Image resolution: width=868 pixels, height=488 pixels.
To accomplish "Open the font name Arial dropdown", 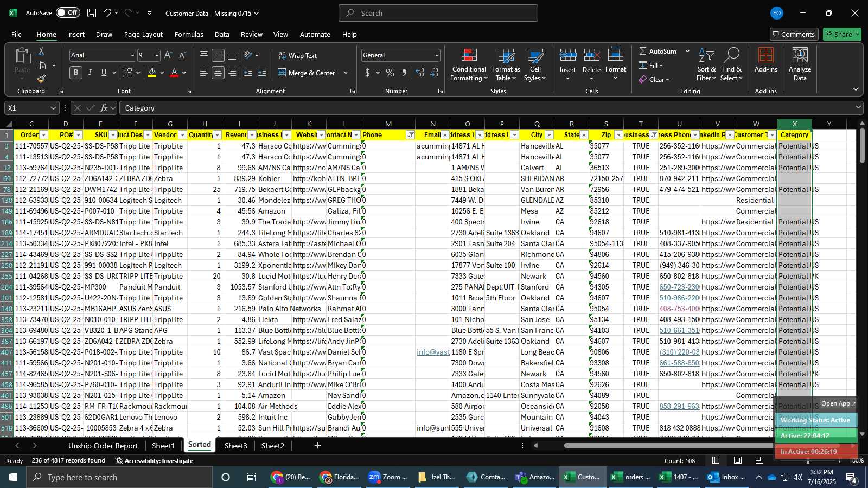I will coord(132,55).
